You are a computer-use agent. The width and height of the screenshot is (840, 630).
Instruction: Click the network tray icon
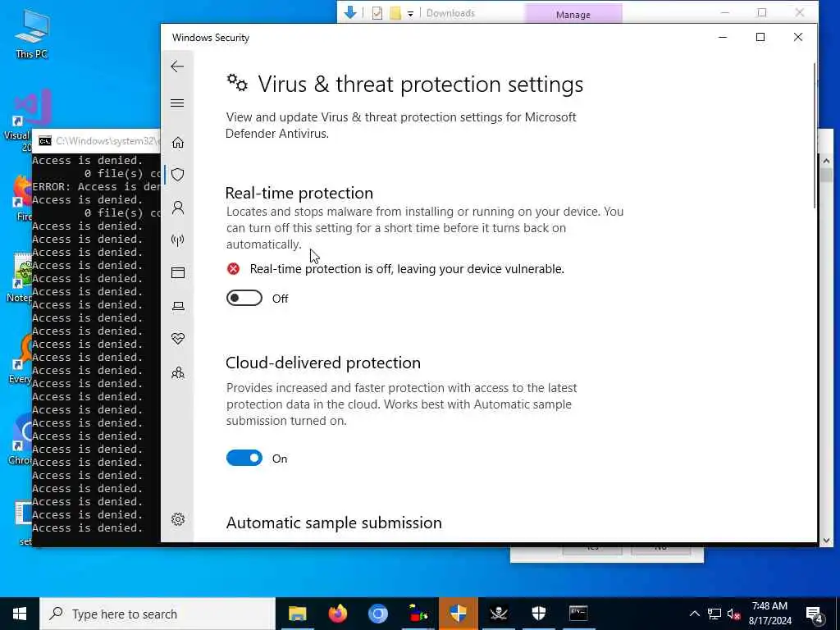tap(714, 614)
